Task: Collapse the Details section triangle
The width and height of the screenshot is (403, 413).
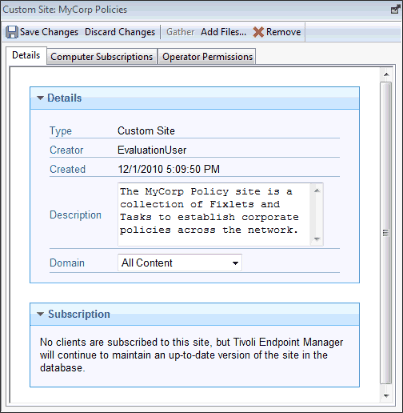Action: point(40,98)
